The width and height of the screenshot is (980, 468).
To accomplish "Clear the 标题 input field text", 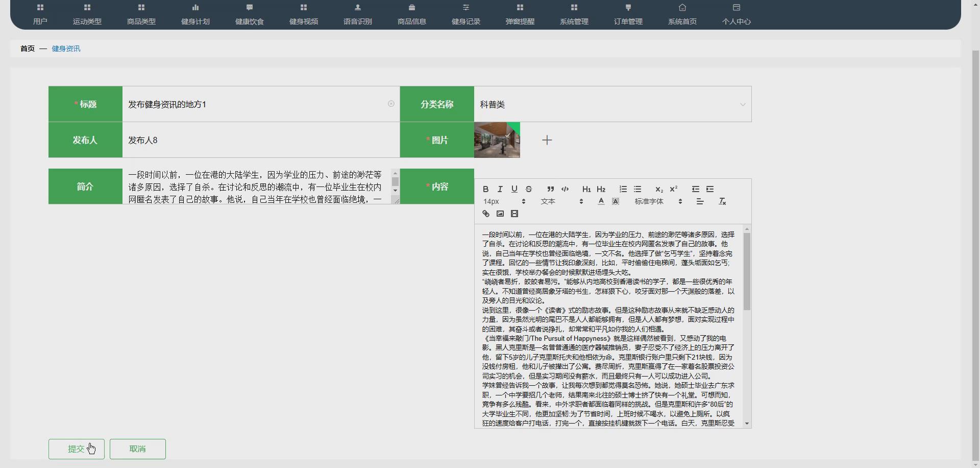I will [x=391, y=104].
